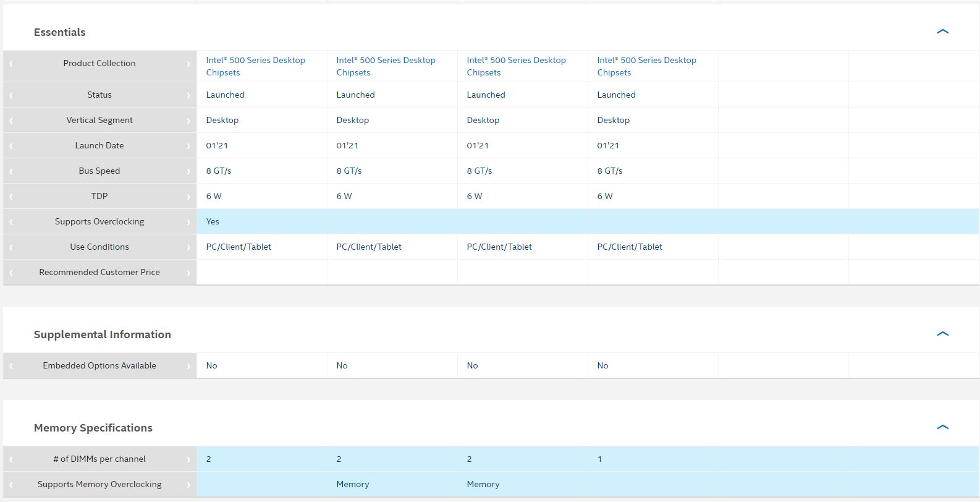Select the Supports Memory Overclocking row label

(99, 484)
